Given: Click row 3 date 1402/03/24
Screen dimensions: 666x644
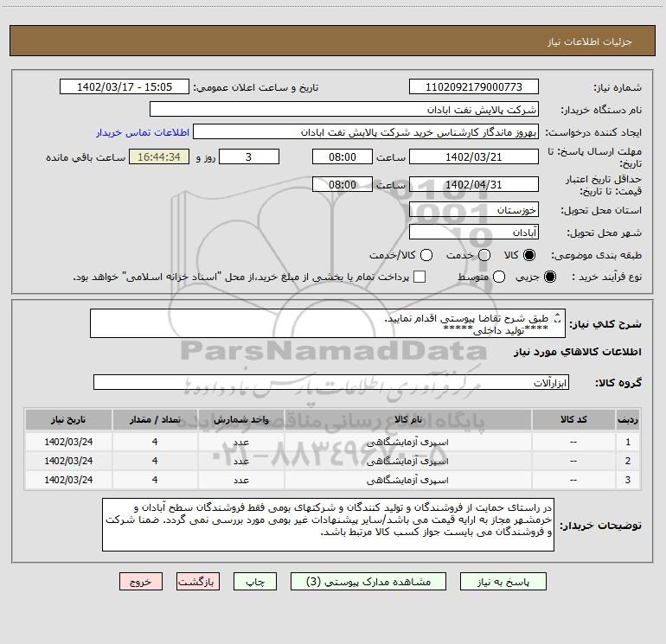Looking at the screenshot, I should [68, 480].
